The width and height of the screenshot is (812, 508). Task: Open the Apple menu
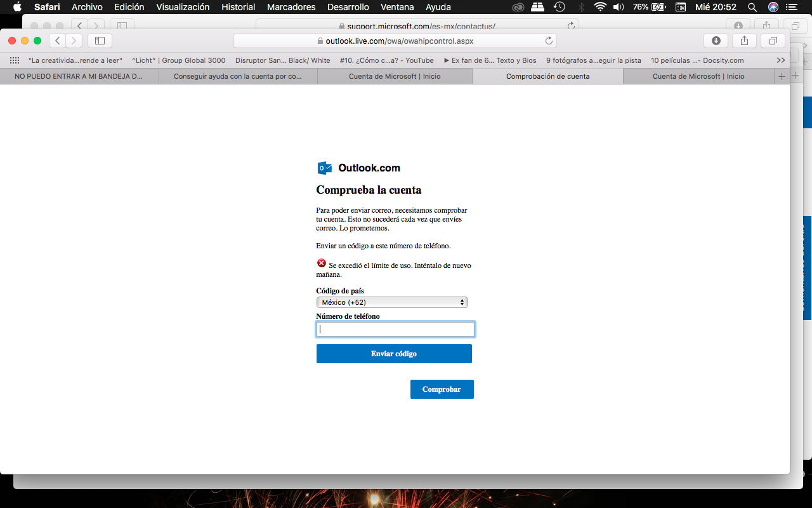point(17,7)
